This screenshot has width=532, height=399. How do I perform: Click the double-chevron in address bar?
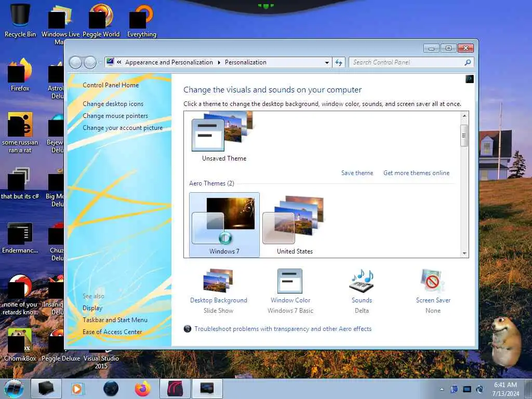click(x=119, y=62)
